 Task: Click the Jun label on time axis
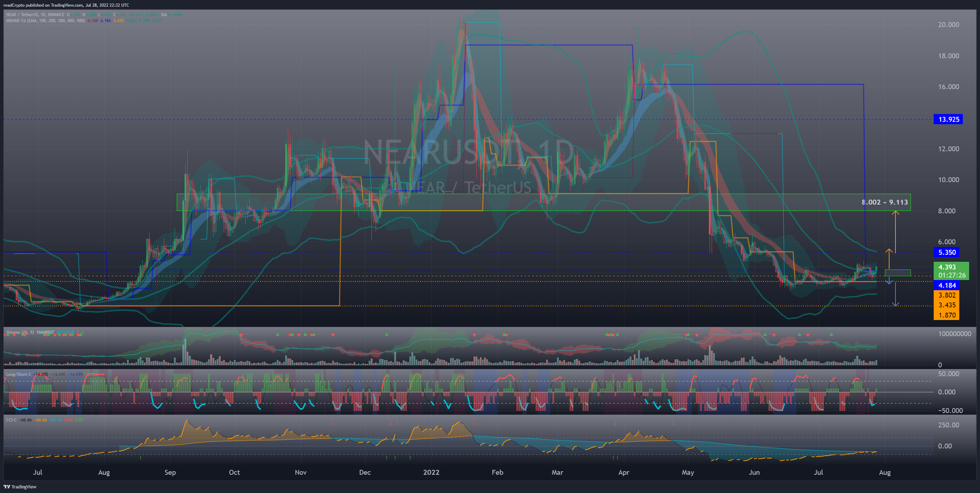point(754,472)
